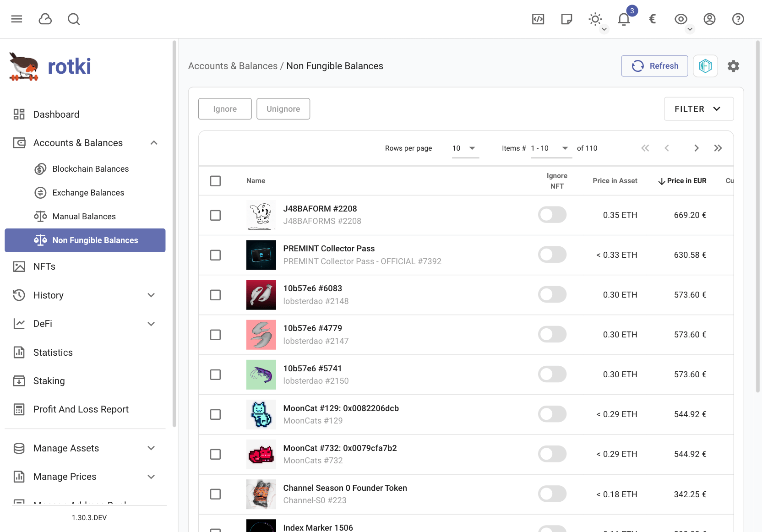Select Non Fungible Balances menu item
762x532 pixels.
tap(85, 240)
